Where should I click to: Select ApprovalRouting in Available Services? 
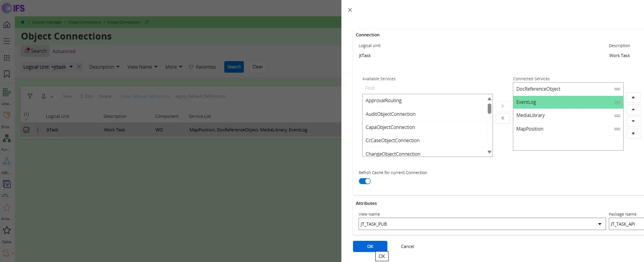(x=425, y=101)
